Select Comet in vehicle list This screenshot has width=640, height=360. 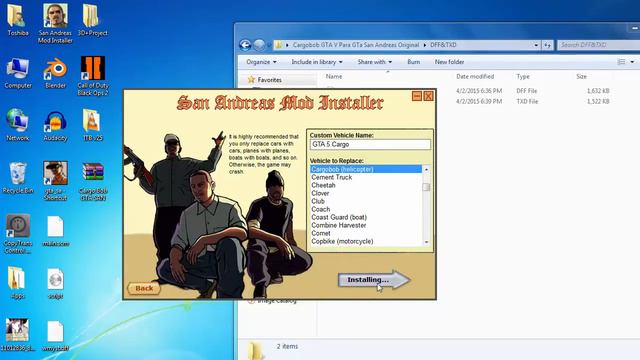366,233
